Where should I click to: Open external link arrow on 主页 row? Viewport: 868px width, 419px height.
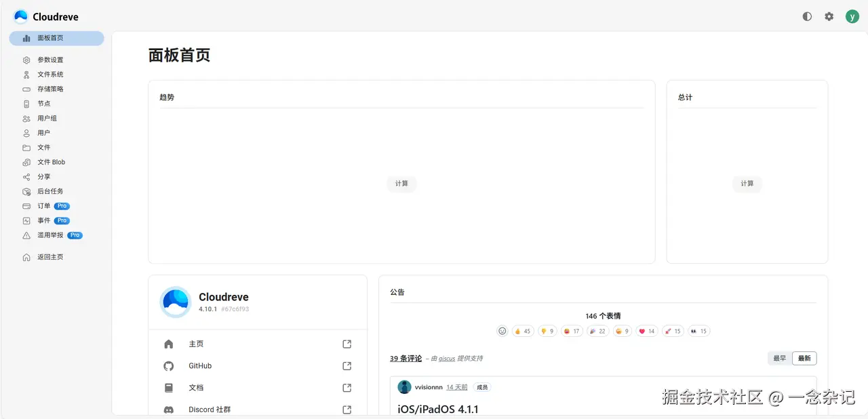point(347,344)
